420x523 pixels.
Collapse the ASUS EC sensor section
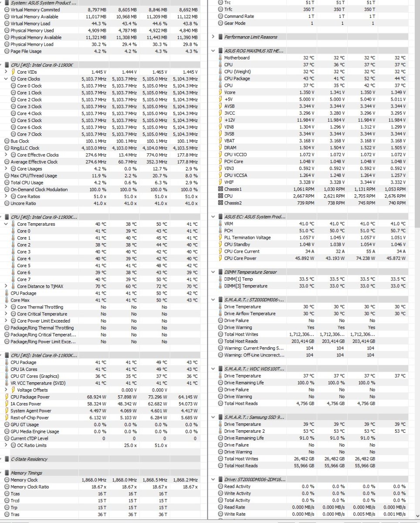point(213,217)
